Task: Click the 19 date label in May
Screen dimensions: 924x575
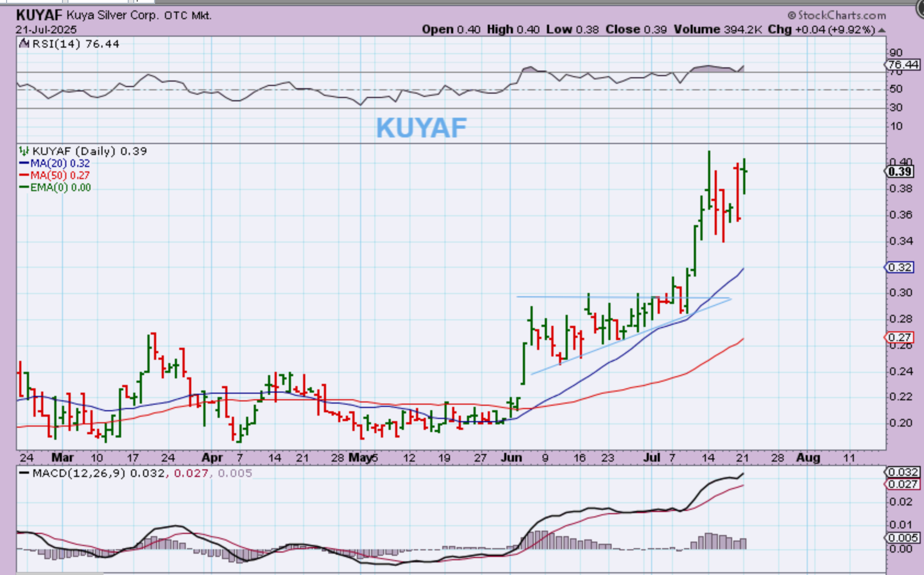Action: coord(444,458)
